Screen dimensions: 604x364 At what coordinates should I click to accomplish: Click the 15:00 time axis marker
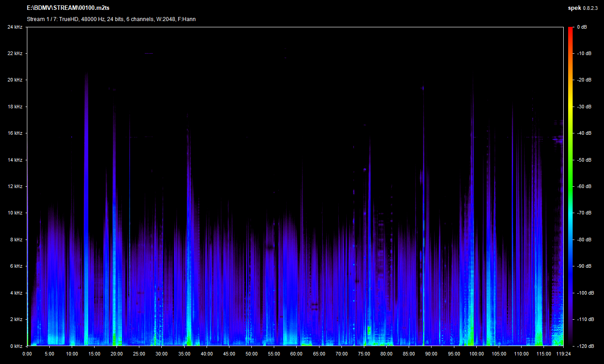coord(94,354)
